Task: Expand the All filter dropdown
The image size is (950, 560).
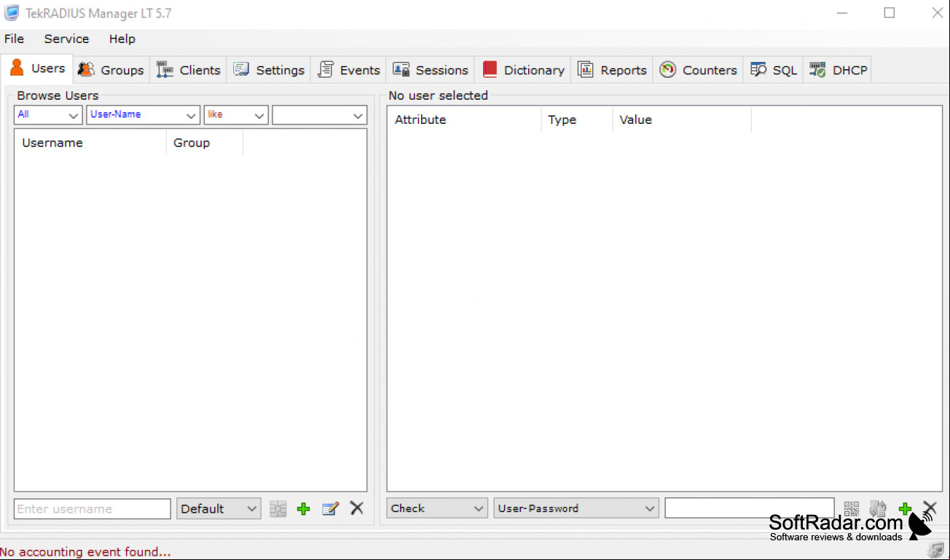Action: point(48,115)
